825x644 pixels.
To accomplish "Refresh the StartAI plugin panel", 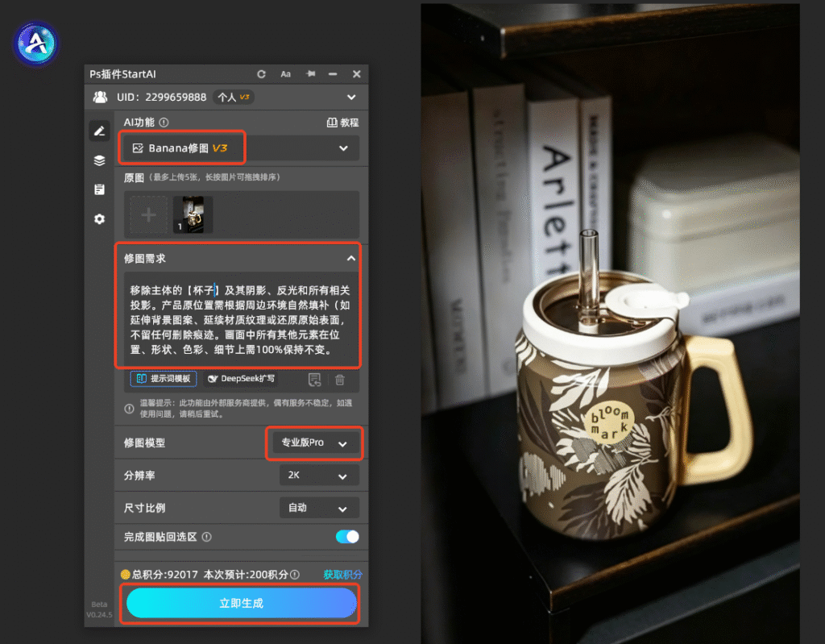I will tap(261, 74).
